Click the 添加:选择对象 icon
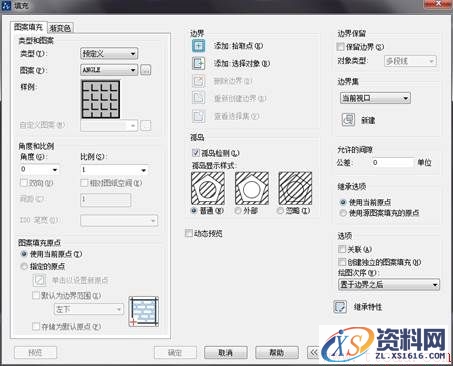Screen dimensions: 453x366 click(198, 63)
